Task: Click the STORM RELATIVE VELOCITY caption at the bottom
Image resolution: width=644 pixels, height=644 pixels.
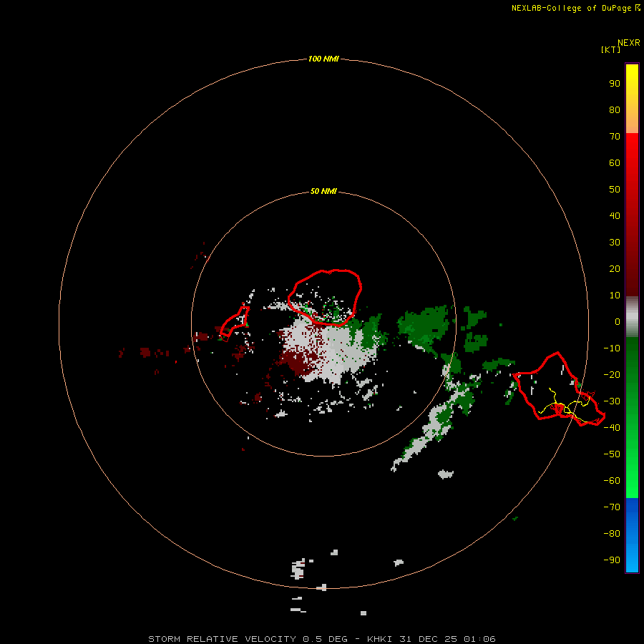Action: (x=321, y=639)
